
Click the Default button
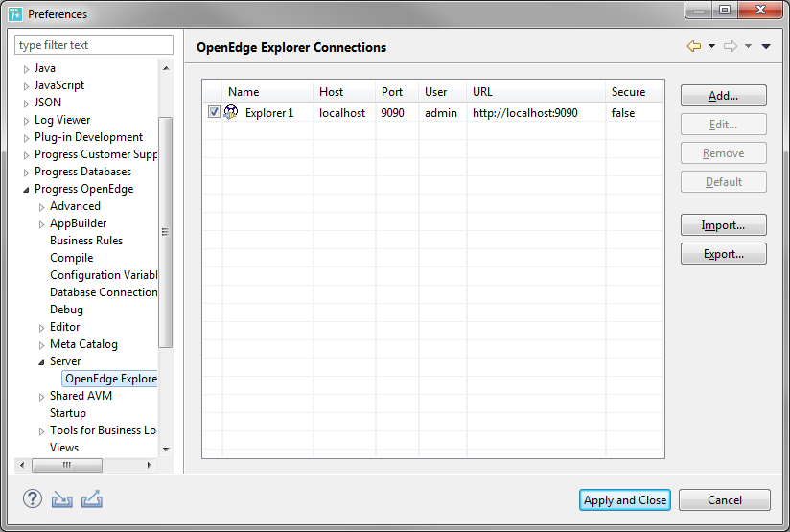click(x=724, y=182)
